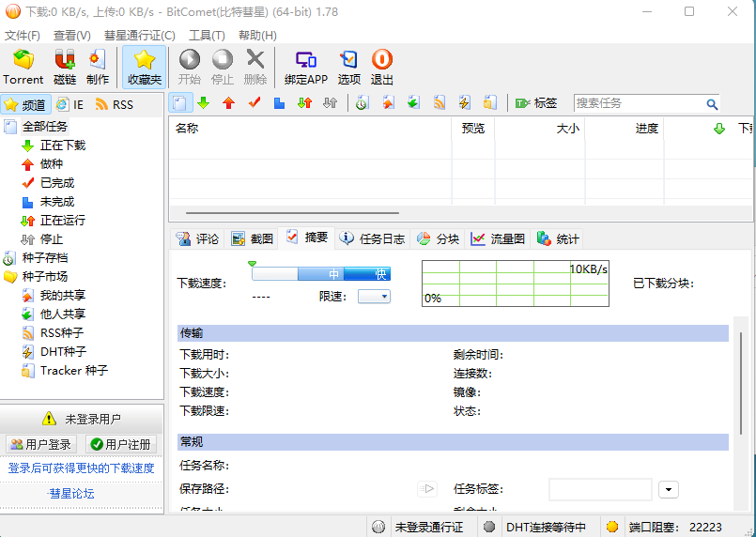Select 正在运行 in the task tree
Viewport: 756px width, 537px height.
coord(63,221)
